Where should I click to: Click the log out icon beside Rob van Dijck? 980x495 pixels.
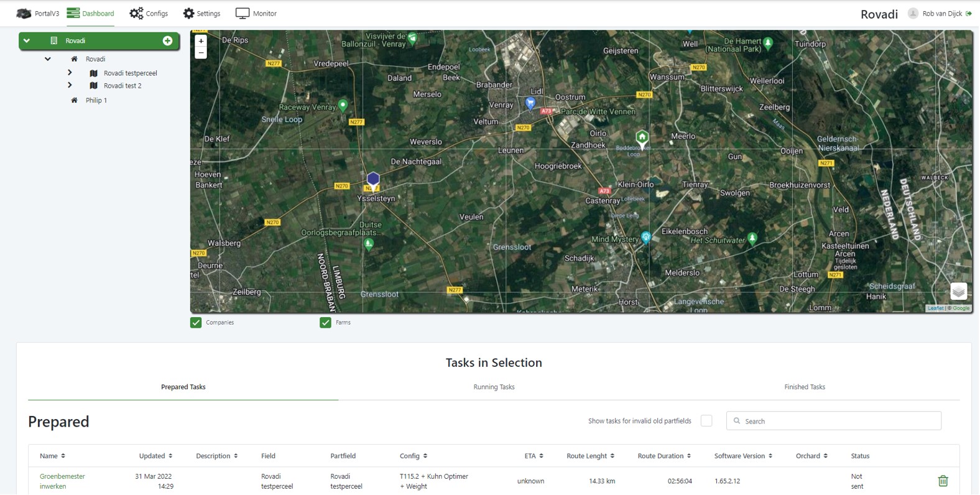(x=969, y=14)
